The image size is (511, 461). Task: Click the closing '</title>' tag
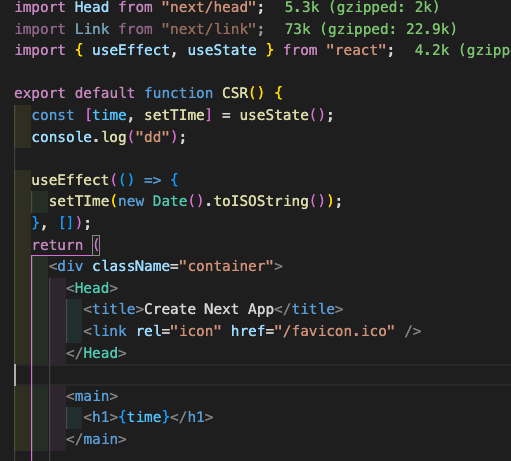point(309,309)
